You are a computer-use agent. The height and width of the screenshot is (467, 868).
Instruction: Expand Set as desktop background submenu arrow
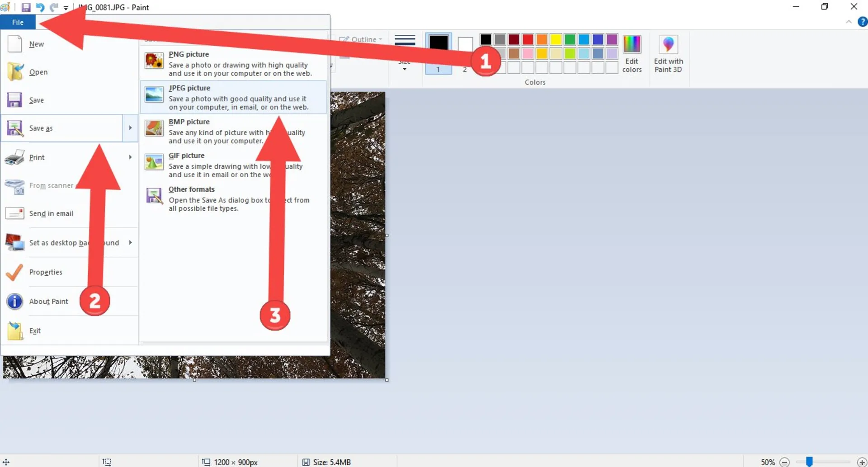click(130, 243)
